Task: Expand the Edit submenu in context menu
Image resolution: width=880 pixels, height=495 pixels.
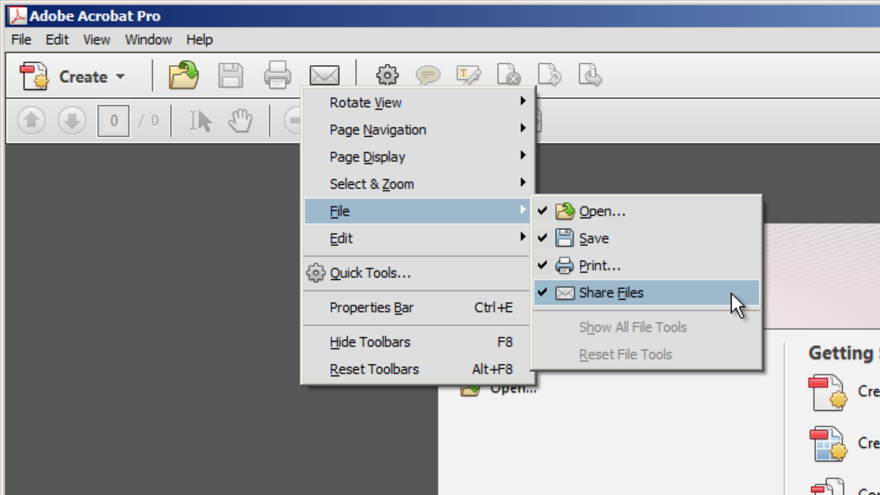Action: pos(418,239)
